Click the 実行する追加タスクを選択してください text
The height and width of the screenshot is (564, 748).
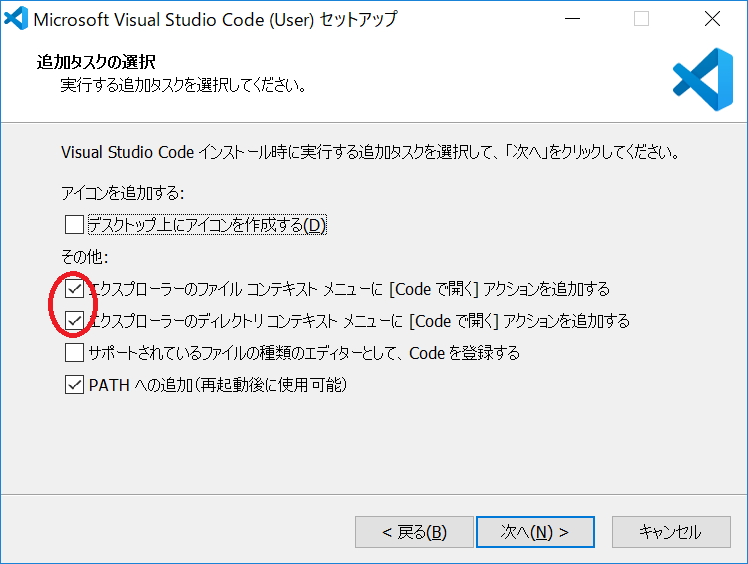tap(183, 85)
